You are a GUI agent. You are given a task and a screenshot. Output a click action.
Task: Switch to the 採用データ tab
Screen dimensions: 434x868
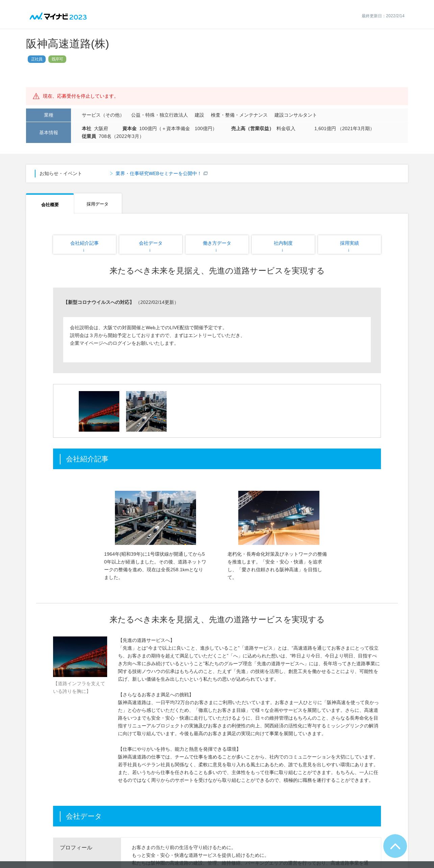(x=98, y=204)
